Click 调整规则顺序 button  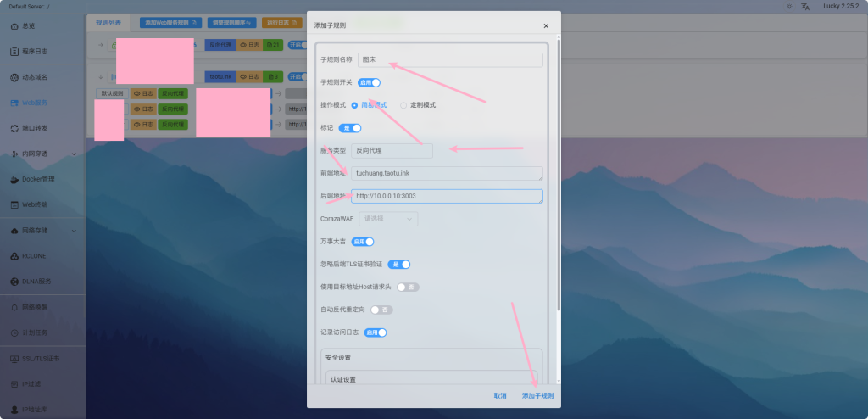coord(232,23)
